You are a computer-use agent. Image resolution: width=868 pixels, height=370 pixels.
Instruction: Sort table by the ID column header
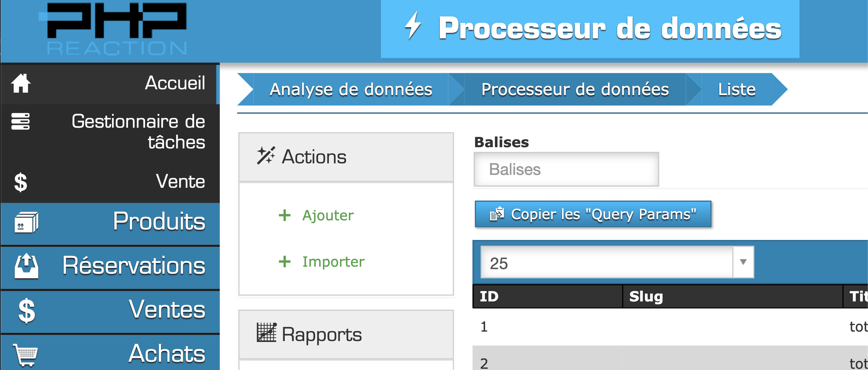coord(489,297)
